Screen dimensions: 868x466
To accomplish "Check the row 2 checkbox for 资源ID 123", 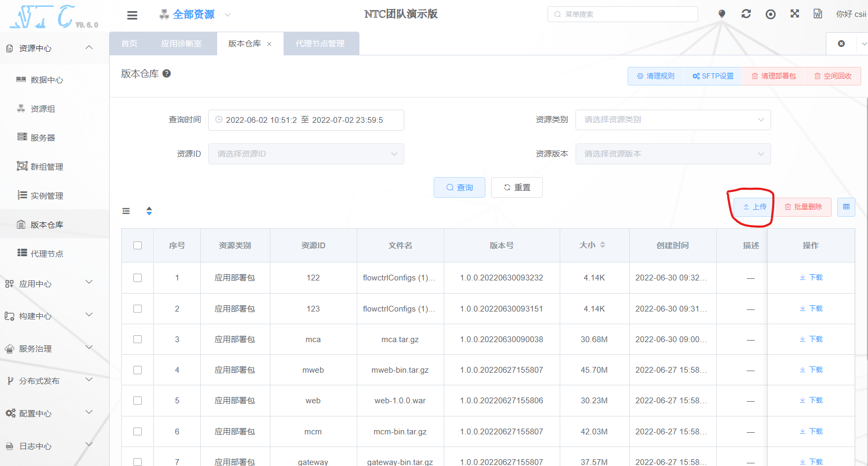I will 138,309.
